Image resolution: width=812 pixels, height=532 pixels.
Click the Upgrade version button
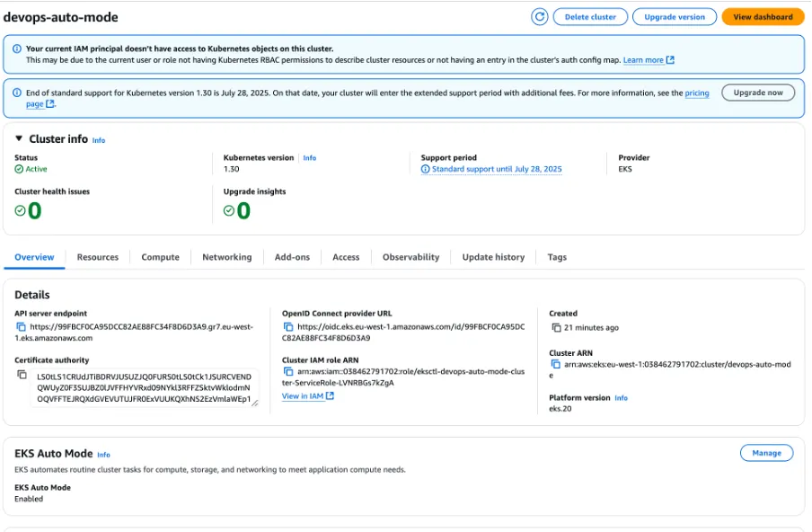click(675, 17)
